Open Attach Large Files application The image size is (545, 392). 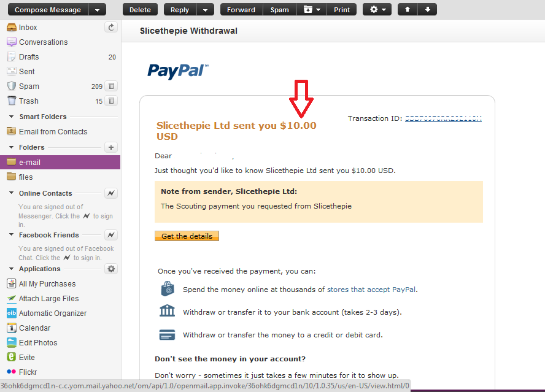(48, 299)
